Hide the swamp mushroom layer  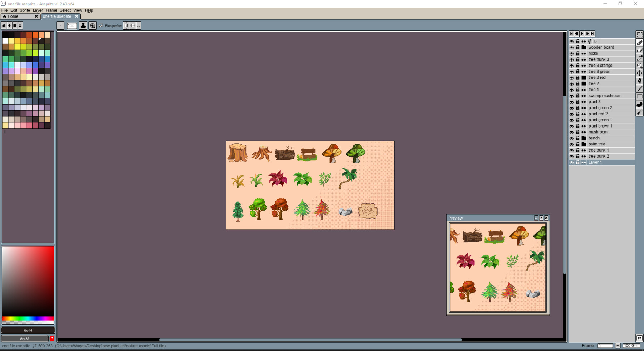coord(571,96)
